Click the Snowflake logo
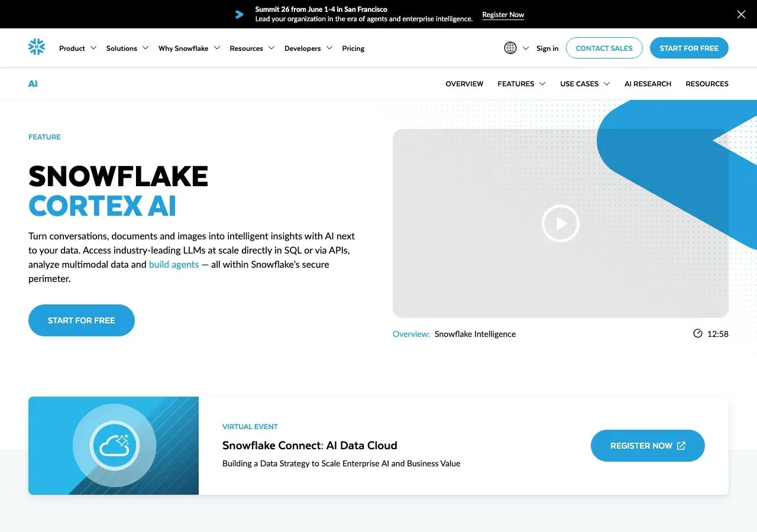 pyautogui.click(x=37, y=46)
